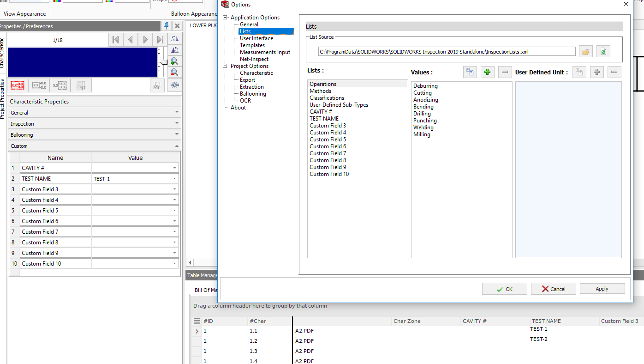Image resolution: width=644 pixels, height=364 pixels.
Task: Click the rotate counterclockwise icon
Action: (x=175, y=49)
